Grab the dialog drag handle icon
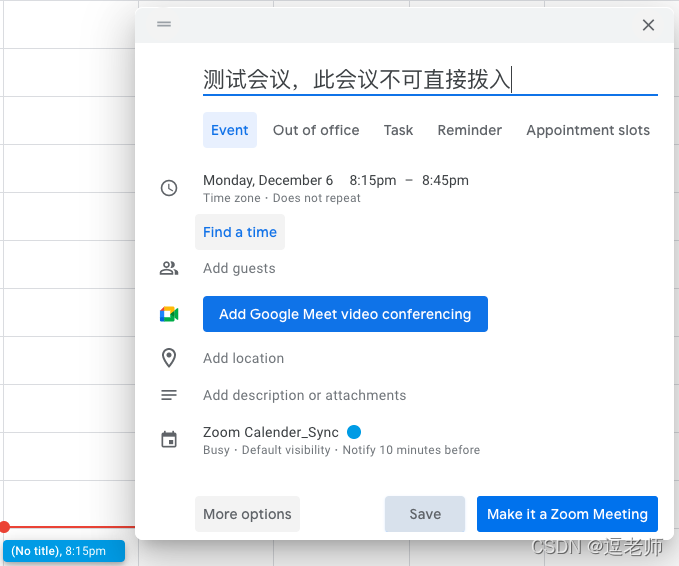 click(164, 24)
